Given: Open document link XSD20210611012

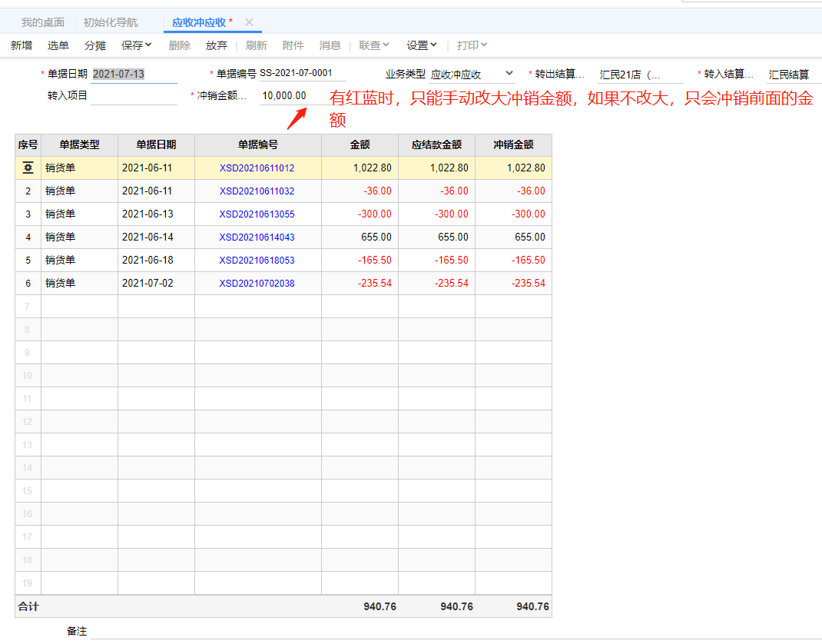Looking at the screenshot, I should 257,168.
